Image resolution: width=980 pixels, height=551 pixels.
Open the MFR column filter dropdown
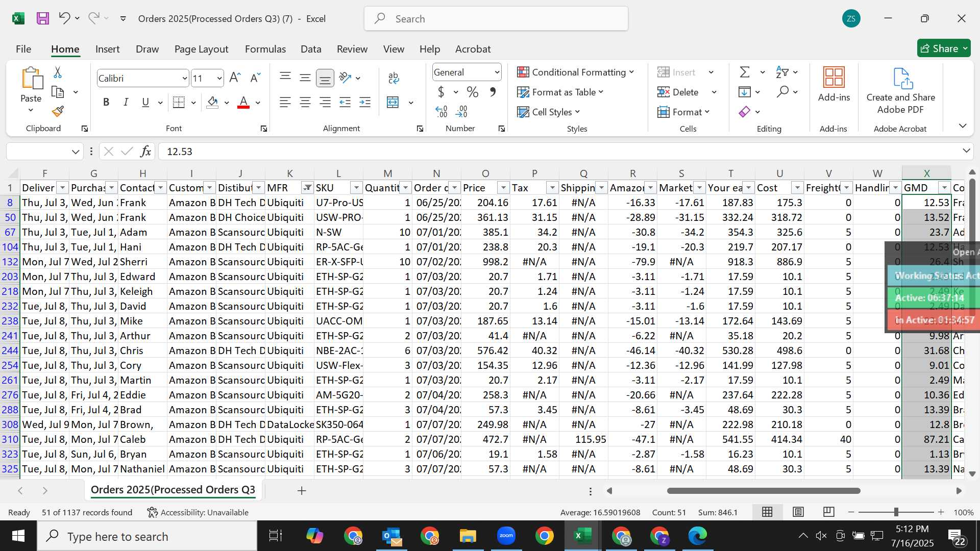coord(307,188)
